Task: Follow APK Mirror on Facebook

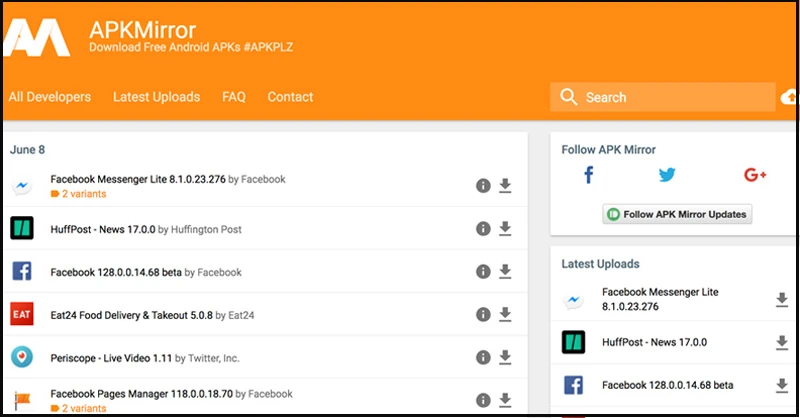Action: pos(588,175)
